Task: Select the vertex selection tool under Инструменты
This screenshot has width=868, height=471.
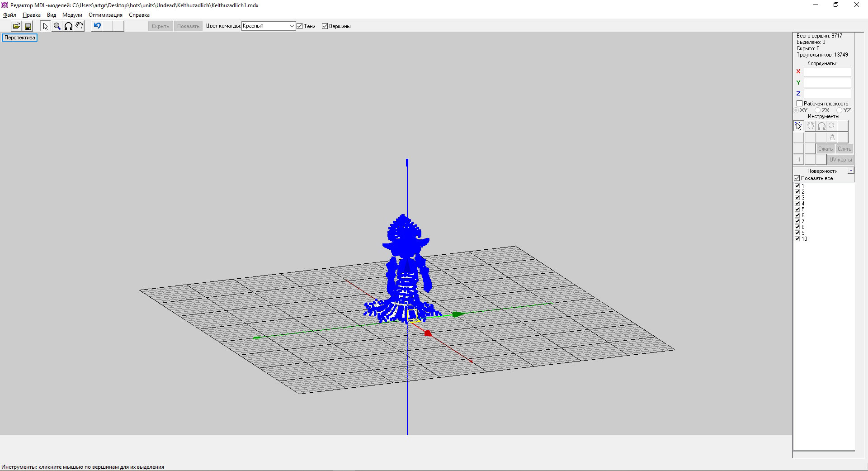Action: coord(798,126)
